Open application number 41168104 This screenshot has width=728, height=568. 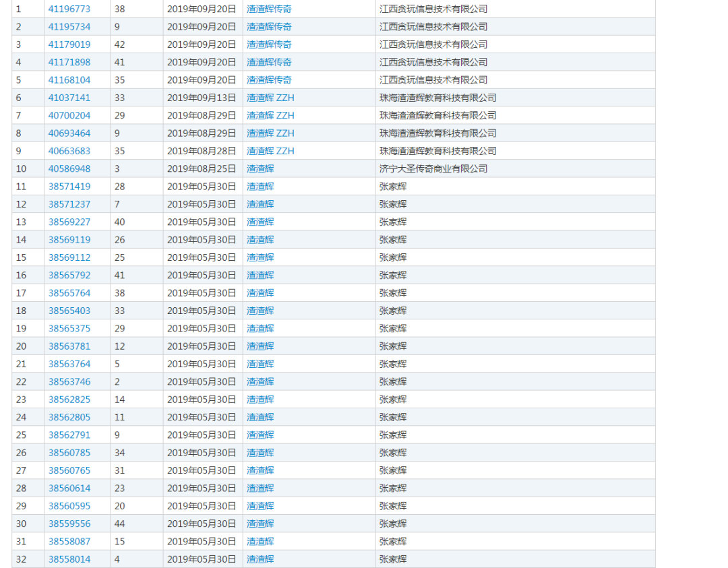[69, 80]
